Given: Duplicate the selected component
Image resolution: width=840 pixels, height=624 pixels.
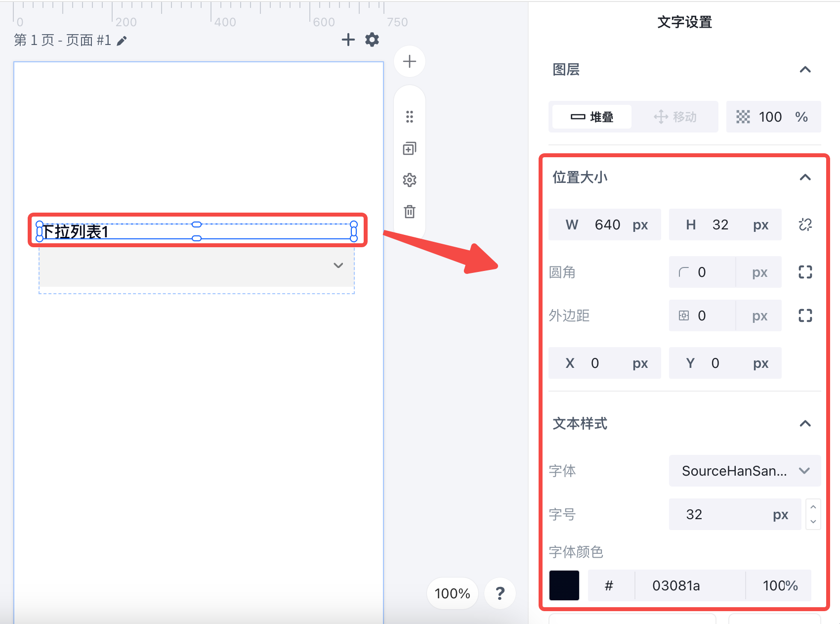Looking at the screenshot, I should coord(410,148).
